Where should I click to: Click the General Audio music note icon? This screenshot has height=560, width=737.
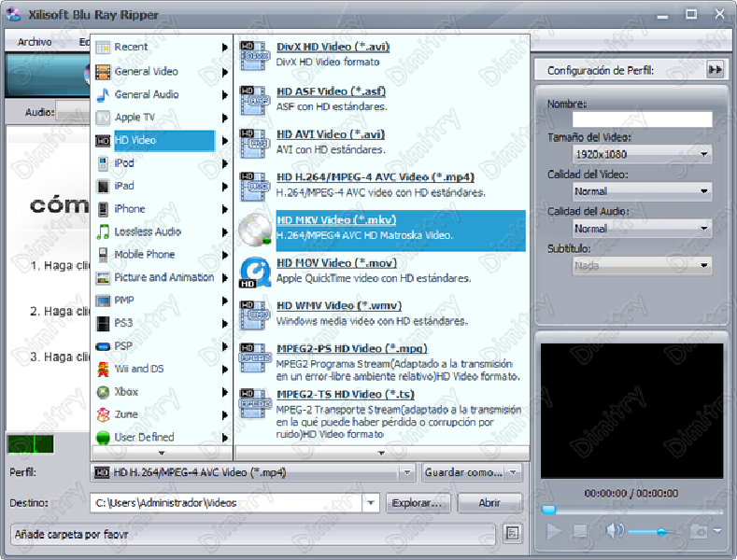point(103,95)
